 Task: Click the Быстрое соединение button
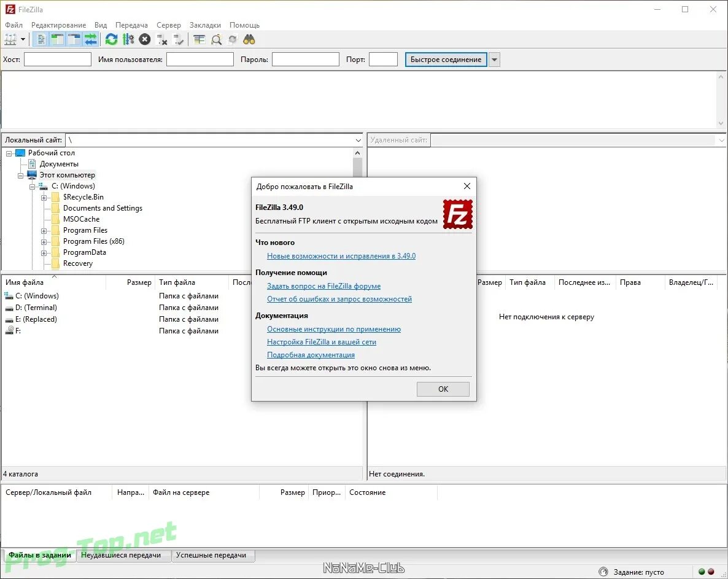click(446, 60)
